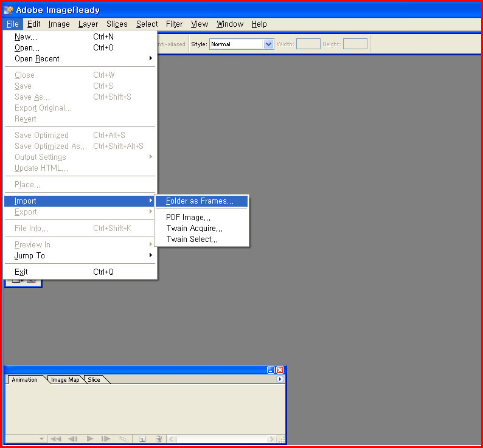Choose Folder as Frames... in Import submenu
This screenshot has height=448, width=483.
coord(201,201)
